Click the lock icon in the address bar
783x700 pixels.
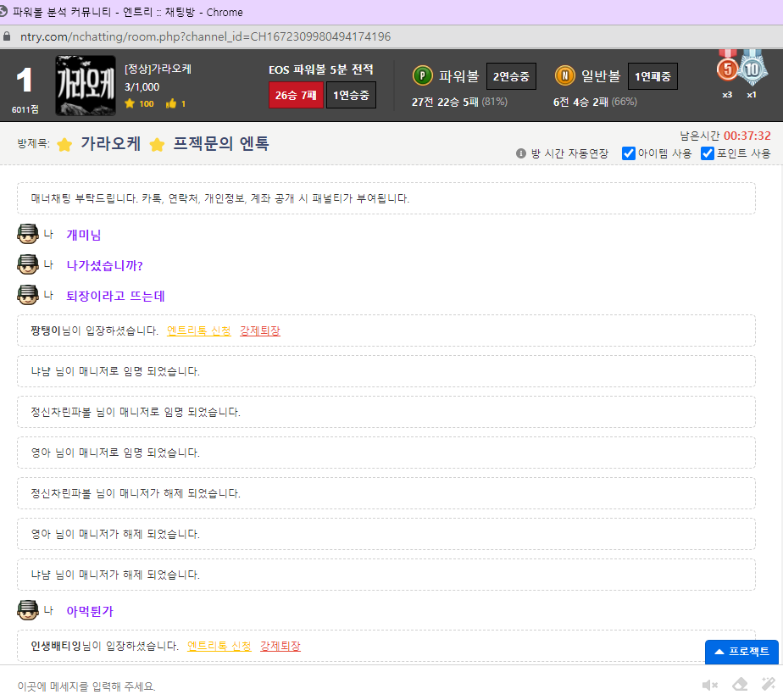(7, 36)
